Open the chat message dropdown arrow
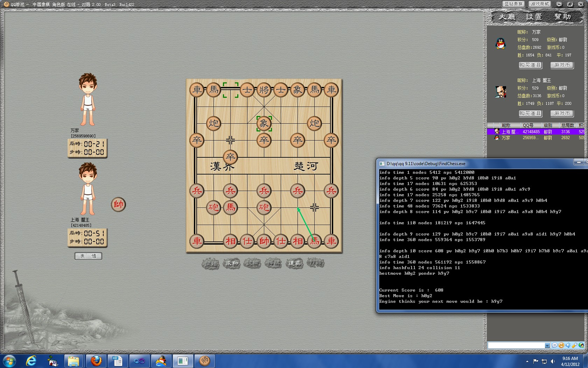Viewport: 588px width, 368px height. [x=547, y=346]
